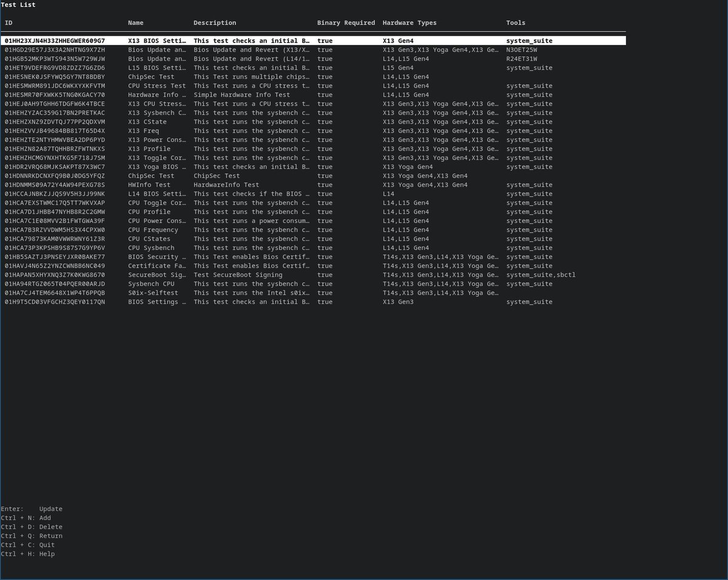
Task: Click the X13 Gen3 hardware type in last row
Action: pos(398,302)
